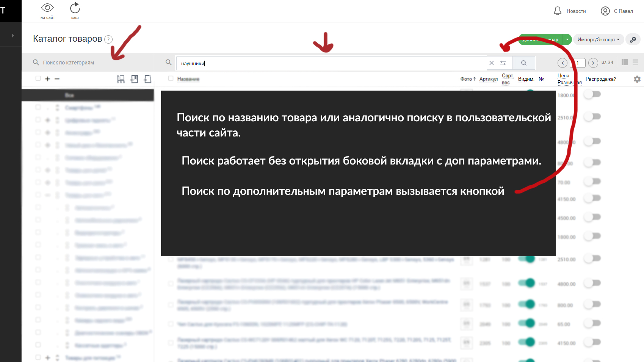Viewport: 644px width, 362px height.
Task: Open advanced search filter parameters
Action: click(x=503, y=63)
